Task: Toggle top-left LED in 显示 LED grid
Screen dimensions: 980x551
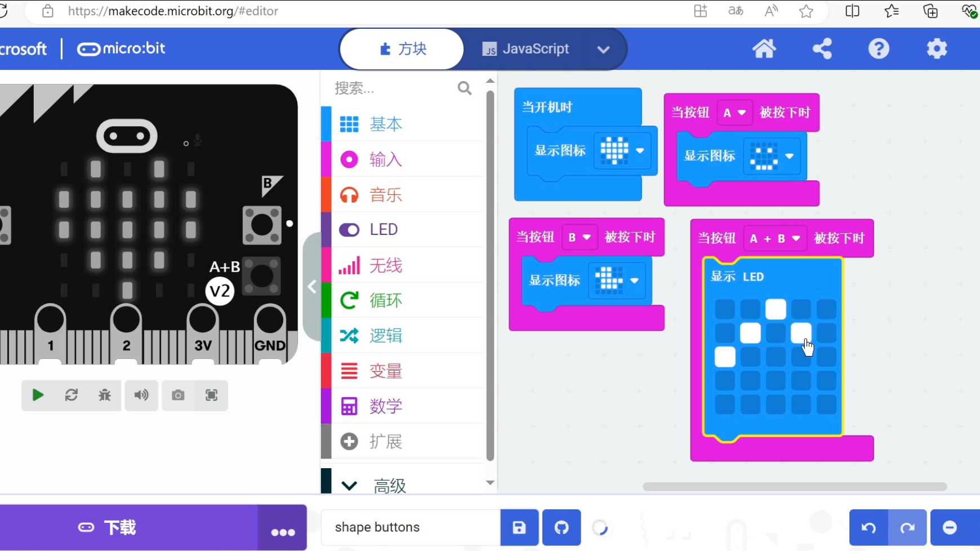Action: tap(725, 309)
